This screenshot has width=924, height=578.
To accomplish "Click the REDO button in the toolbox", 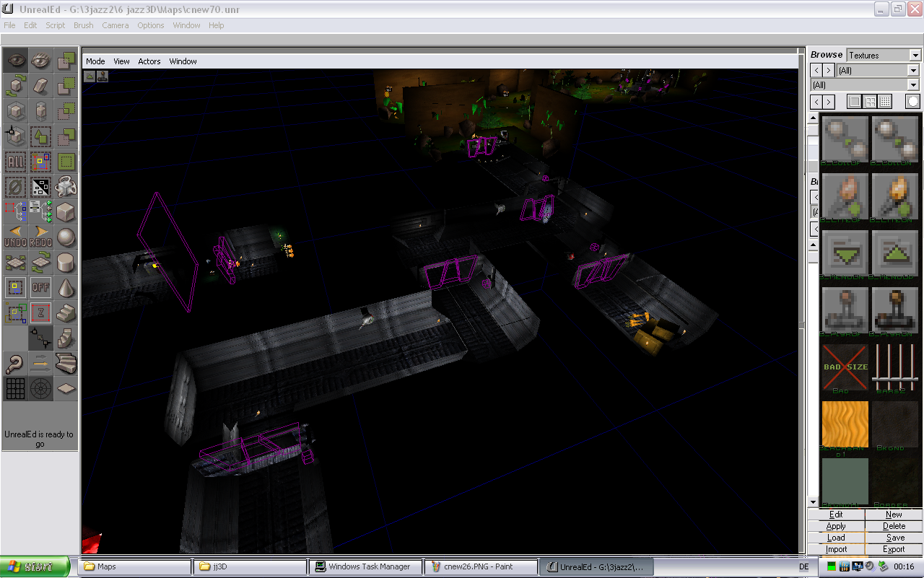I will [40, 237].
